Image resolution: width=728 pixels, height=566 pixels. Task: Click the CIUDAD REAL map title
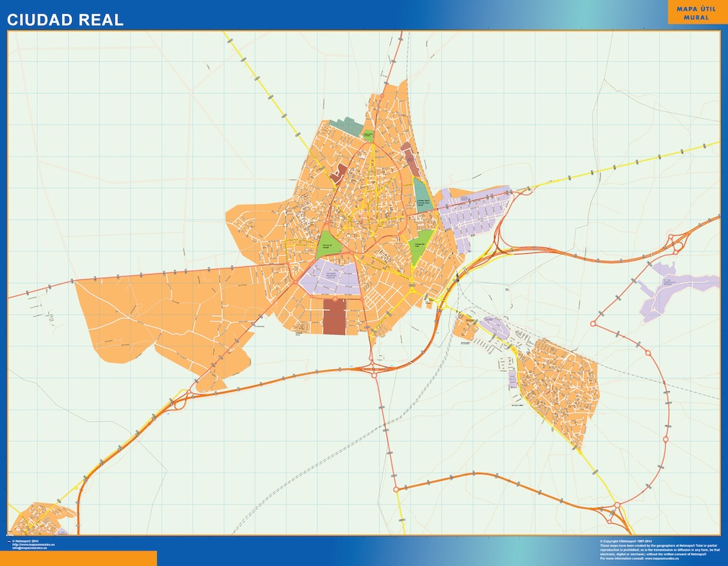65,21
